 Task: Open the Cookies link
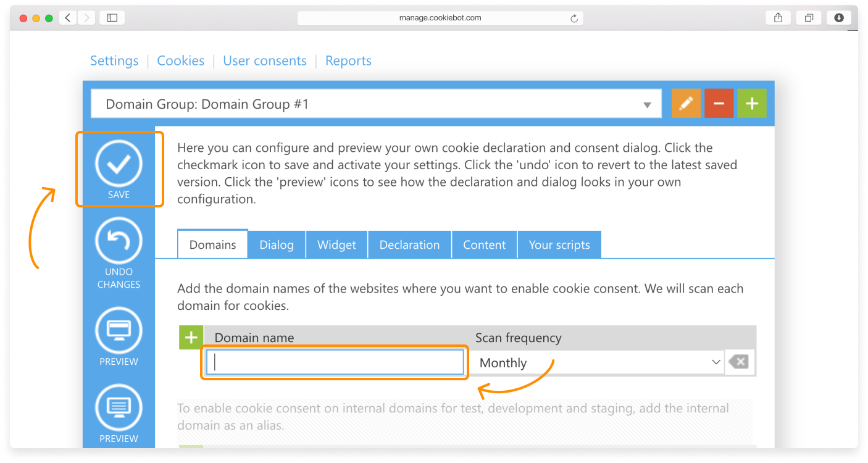pyautogui.click(x=180, y=60)
